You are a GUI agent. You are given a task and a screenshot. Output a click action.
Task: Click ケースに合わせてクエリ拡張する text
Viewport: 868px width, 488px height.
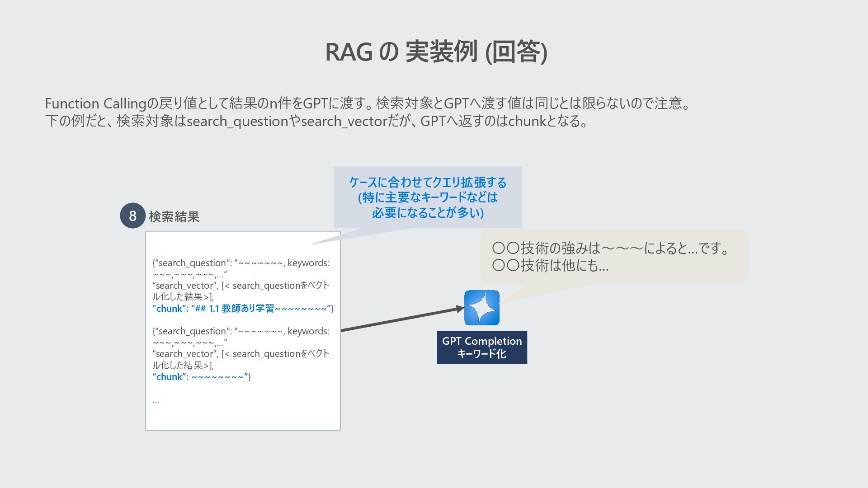click(x=428, y=183)
